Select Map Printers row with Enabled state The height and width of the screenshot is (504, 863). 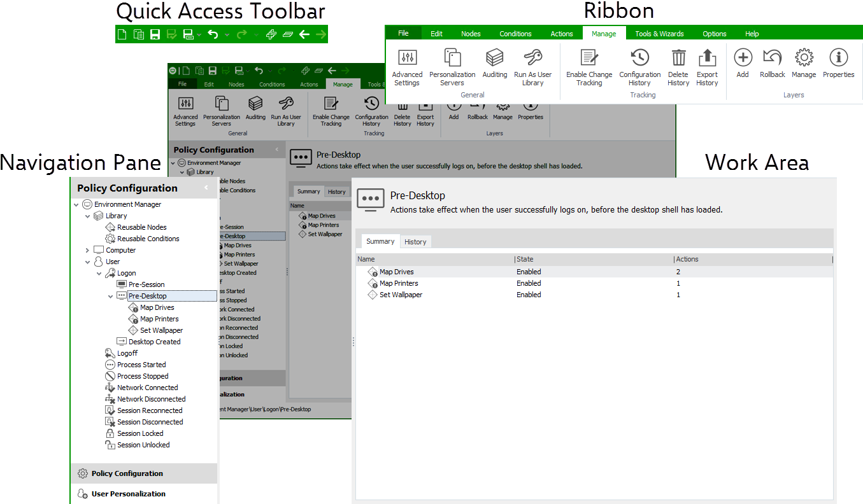[x=399, y=284]
